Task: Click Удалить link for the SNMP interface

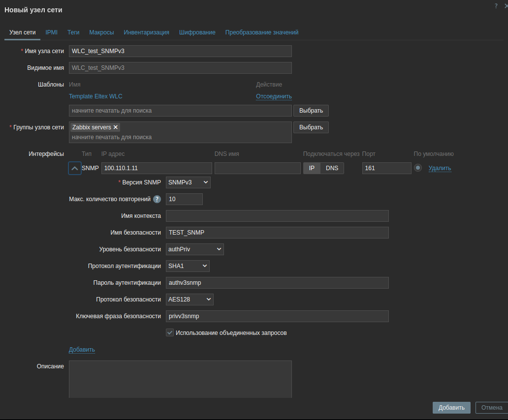Action: [440, 168]
